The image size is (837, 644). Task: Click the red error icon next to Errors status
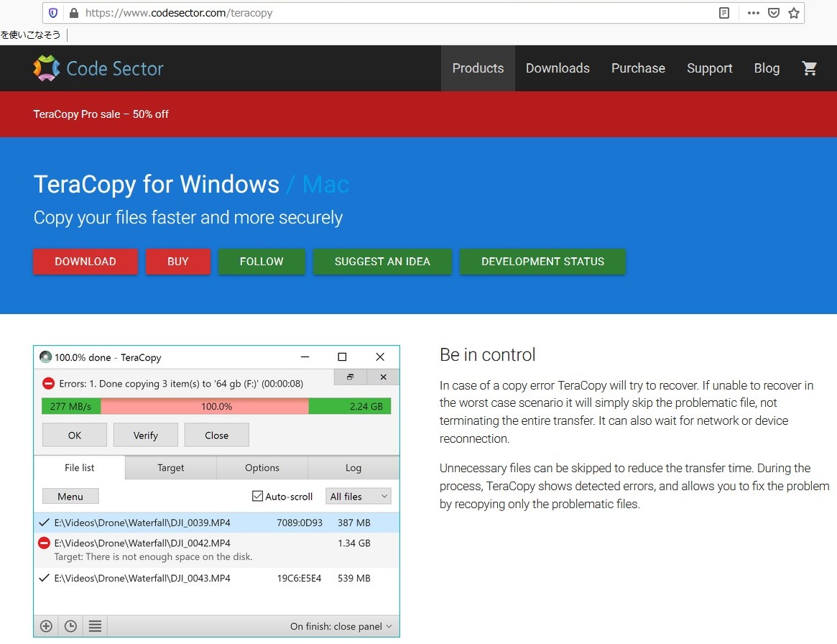point(49,383)
